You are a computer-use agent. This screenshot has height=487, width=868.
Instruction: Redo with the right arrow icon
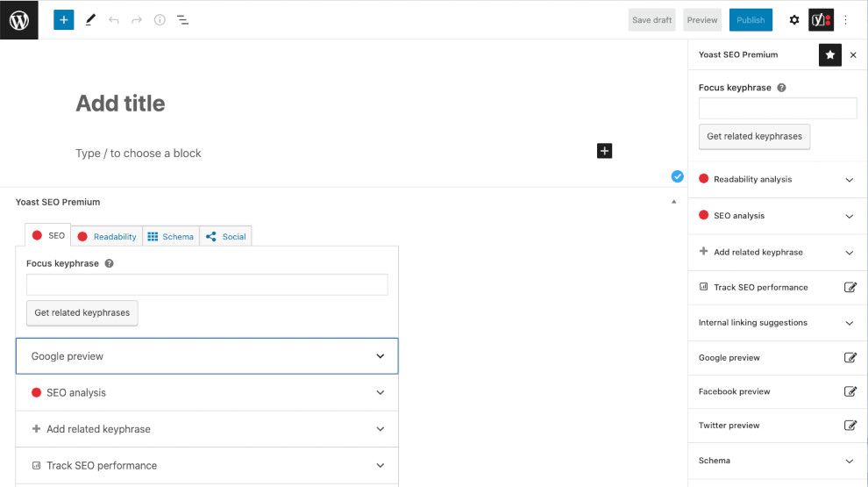click(x=136, y=20)
